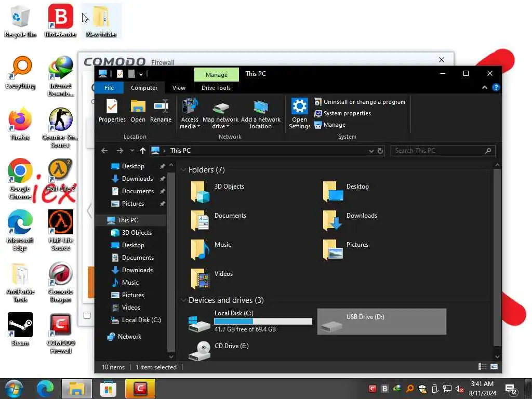Image resolution: width=532 pixels, height=399 pixels.
Task: Expand the address bar history dropdown
Action: click(371, 151)
